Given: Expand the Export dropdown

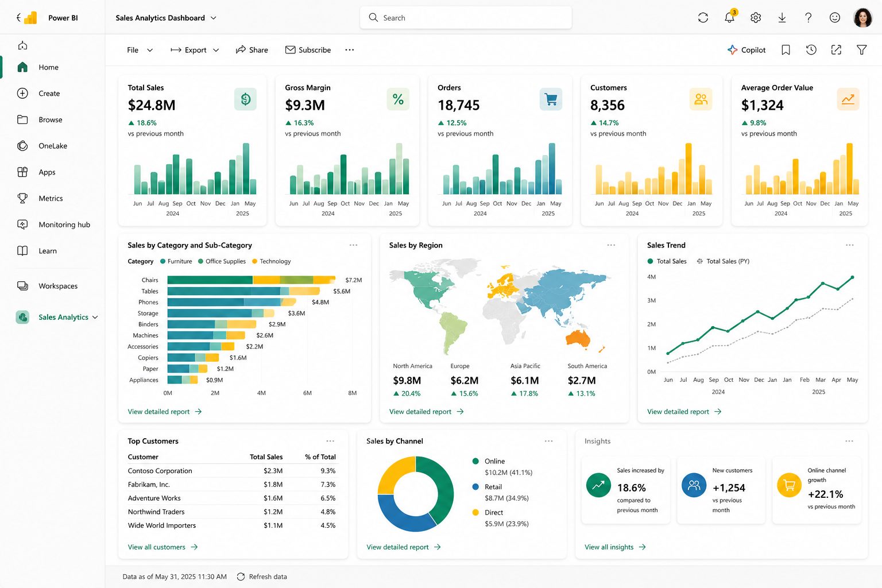Looking at the screenshot, I should tap(216, 50).
